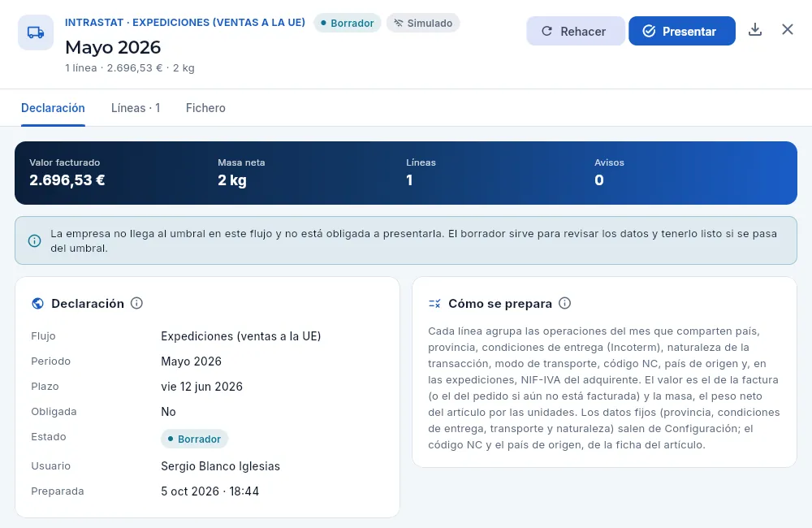
Task: Click the info icon beside Cómo se prepara
Action: point(564,303)
